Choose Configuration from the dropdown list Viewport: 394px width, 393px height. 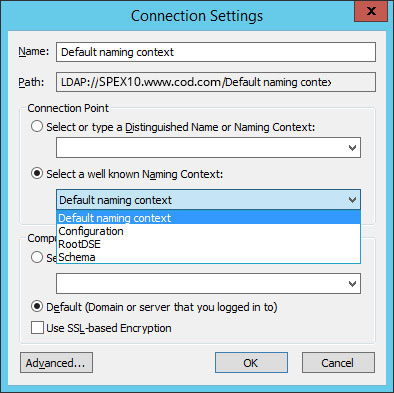tap(208, 231)
